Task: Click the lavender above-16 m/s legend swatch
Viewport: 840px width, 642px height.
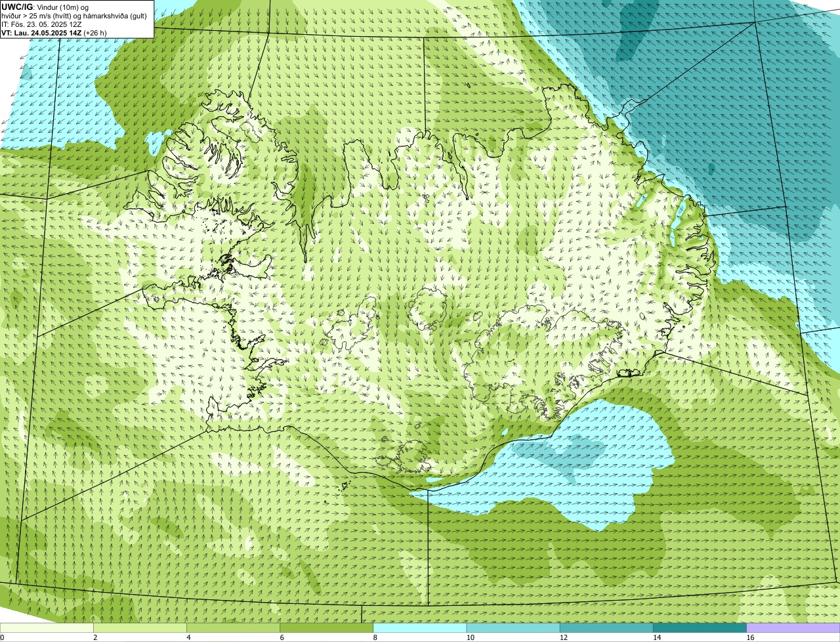Action: pos(793,628)
